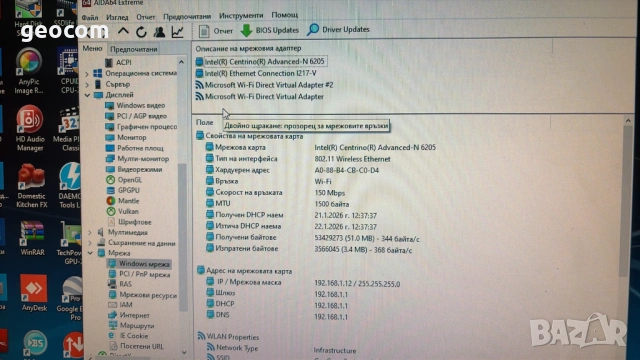Image resolution: width=640 pixels, height=360 pixels.
Task: Collapse the Дисплей tree node
Action: (x=87, y=95)
